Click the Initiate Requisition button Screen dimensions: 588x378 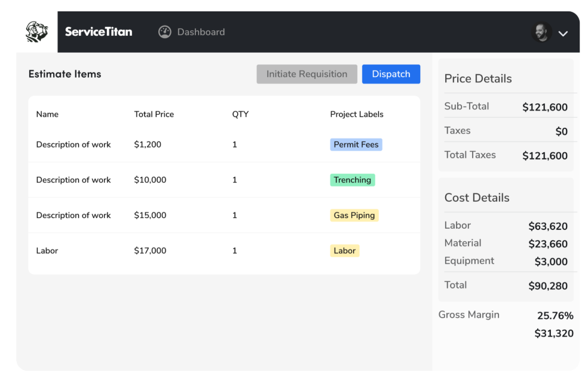(x=307, y=74)
